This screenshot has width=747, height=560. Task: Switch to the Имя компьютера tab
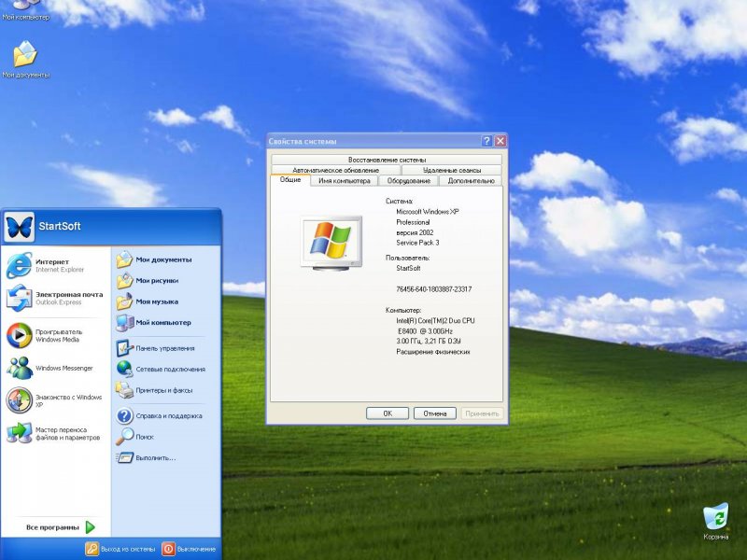[344, 181]
